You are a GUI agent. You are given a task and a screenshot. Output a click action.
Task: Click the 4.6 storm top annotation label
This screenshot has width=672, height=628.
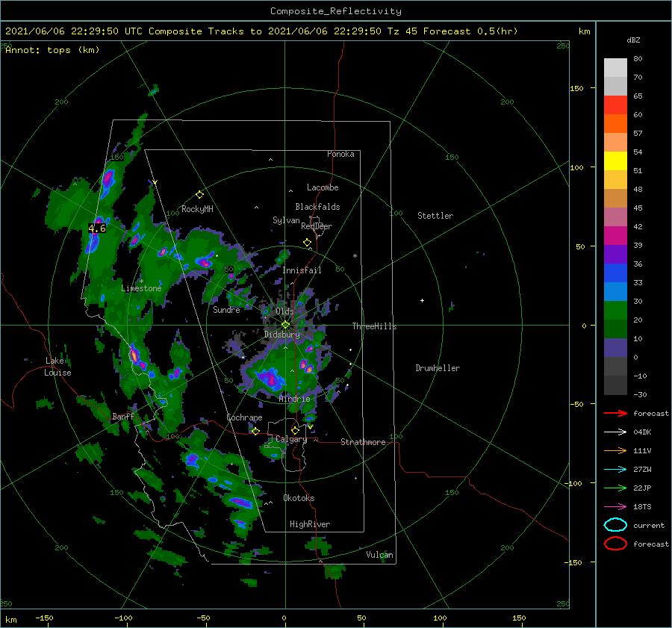(97, 228)
